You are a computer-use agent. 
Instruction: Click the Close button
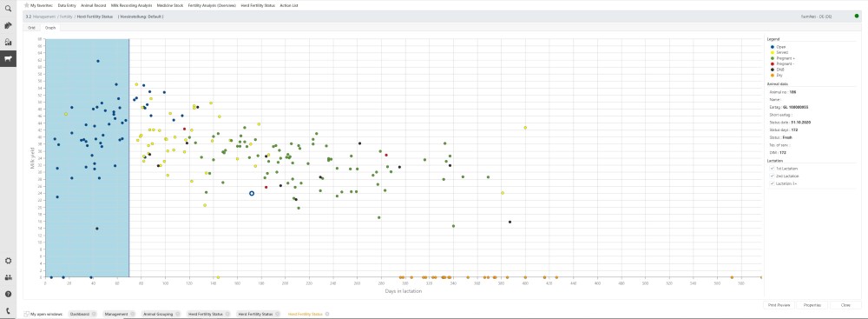[x=845, y=305]
